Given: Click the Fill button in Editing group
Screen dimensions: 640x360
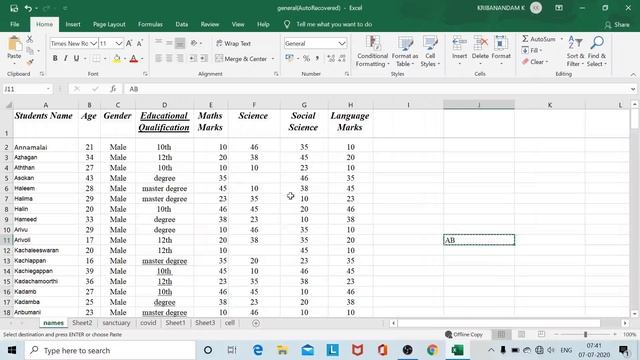Looking at the screenshot, I should point(532,50).
